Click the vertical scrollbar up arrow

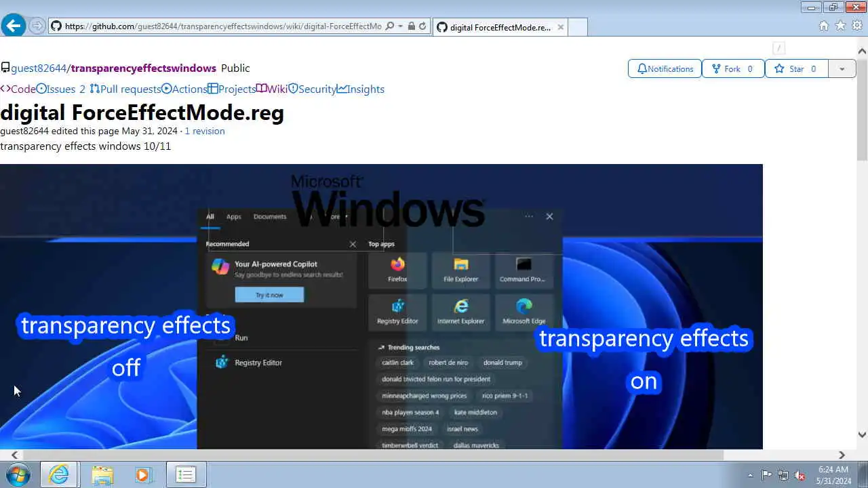point(862,52)
